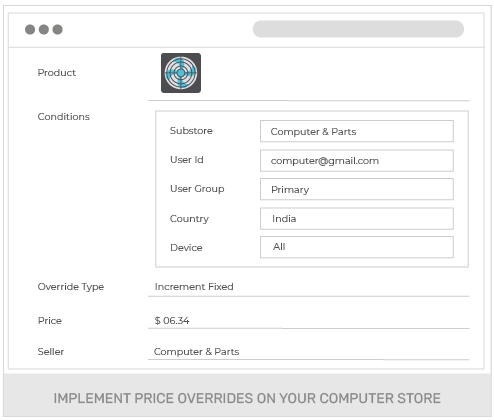Click the Price label
This screenshot has height=420, width=494.
50,321
